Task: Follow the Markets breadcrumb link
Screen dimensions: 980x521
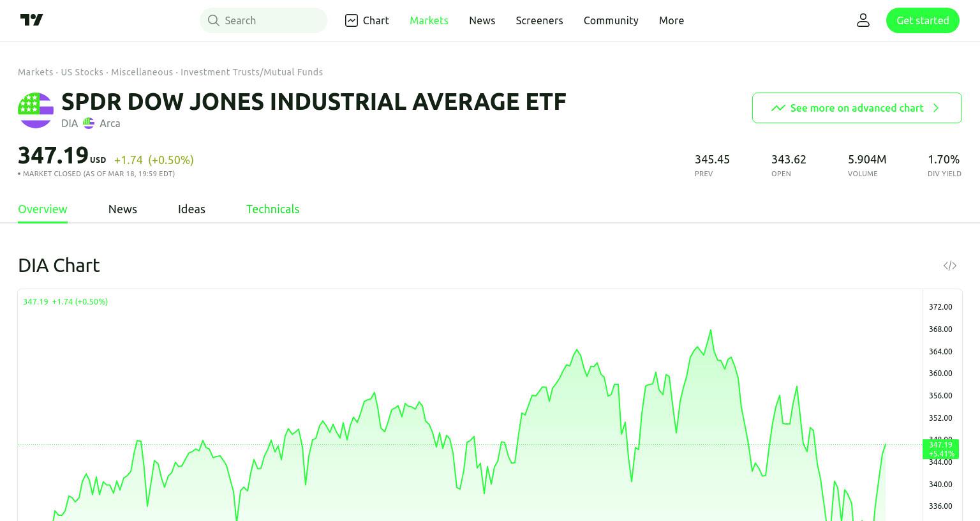Action: pos(35,72)
